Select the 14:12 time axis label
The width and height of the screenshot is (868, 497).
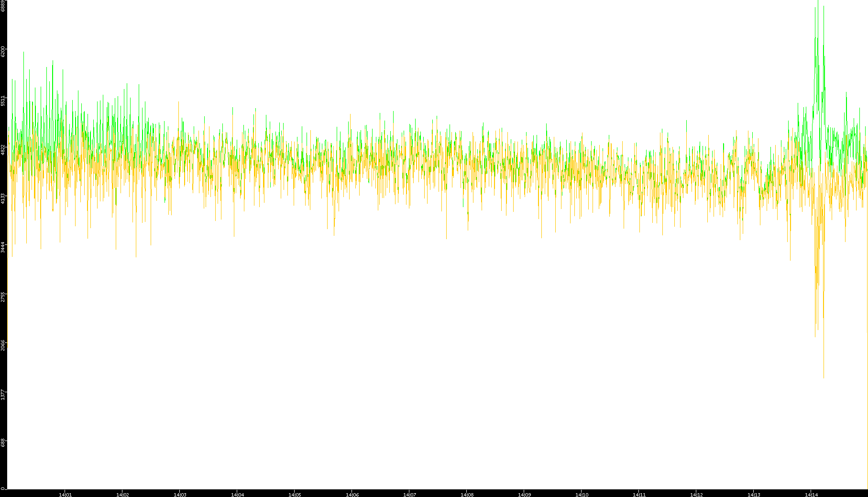[x=696, y=495]
